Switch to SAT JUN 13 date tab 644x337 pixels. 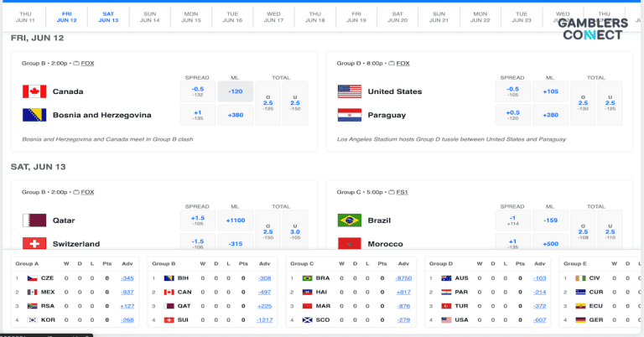click(108, 17)
